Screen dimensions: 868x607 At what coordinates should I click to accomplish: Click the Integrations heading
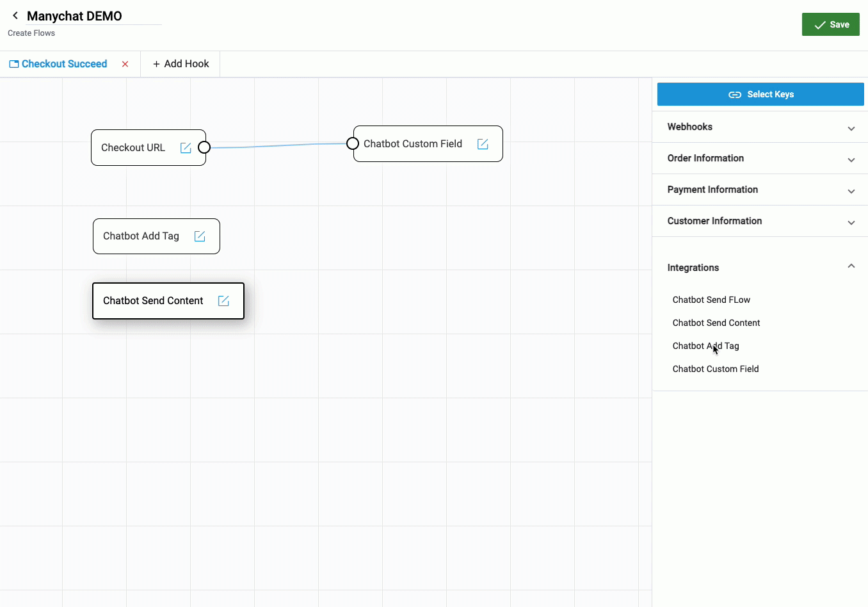pos(693,268)
